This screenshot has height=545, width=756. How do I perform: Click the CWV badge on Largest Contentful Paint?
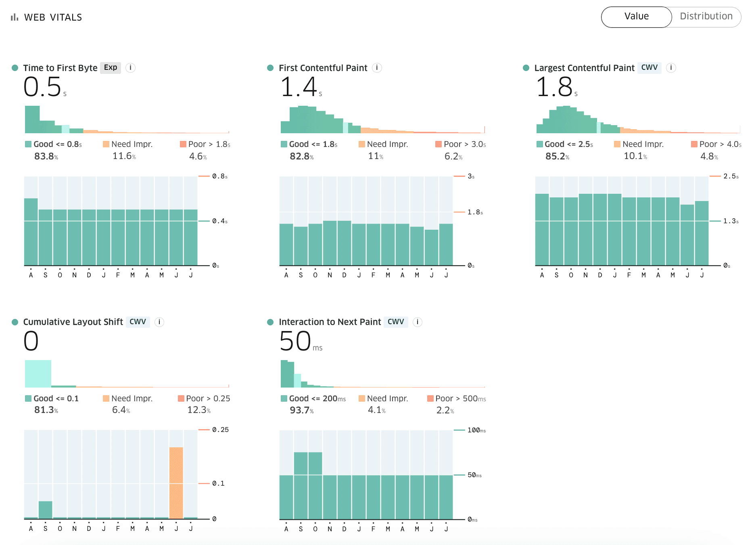(x=649, y=68)
